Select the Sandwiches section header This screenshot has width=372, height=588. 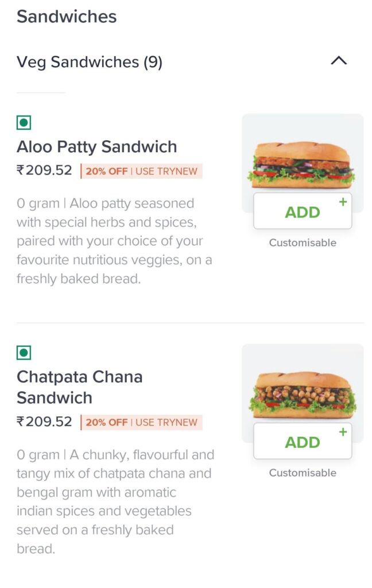67,17
